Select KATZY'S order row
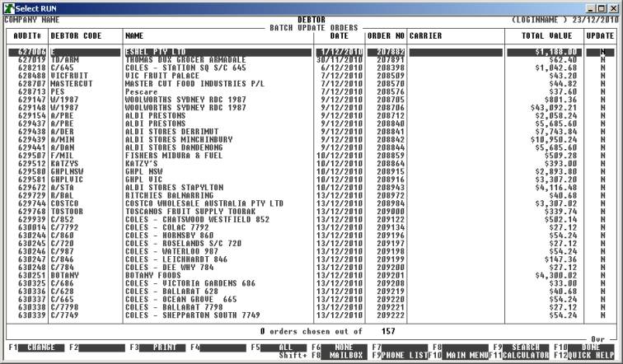Viewport: 623px width, 364px height. coord(311,164)
